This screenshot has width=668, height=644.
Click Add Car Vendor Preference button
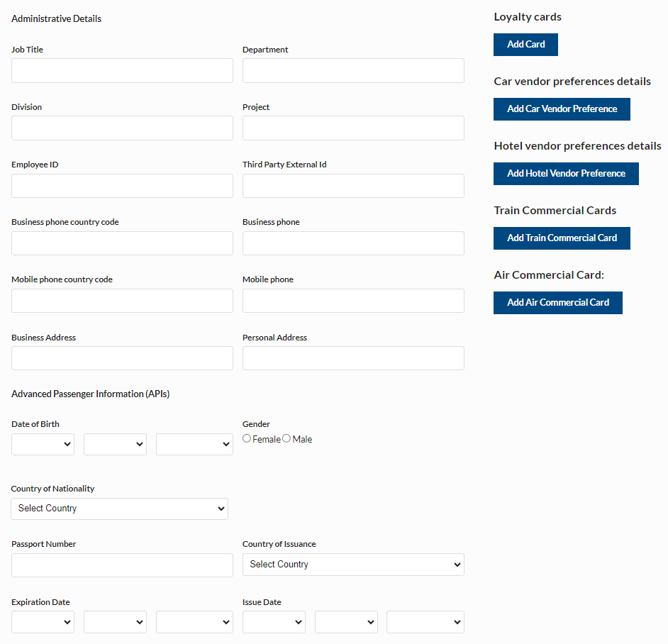tap(562, 109)
